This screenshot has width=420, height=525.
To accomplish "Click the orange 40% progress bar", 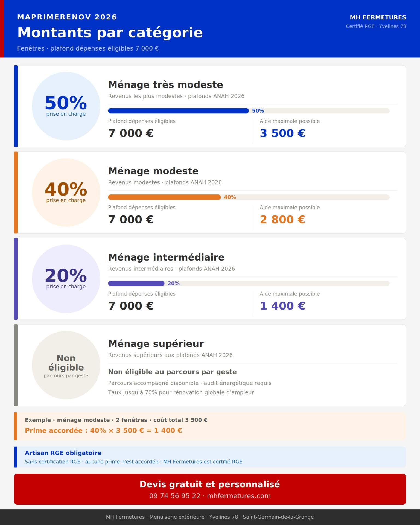I will click(x=164, y=197).
